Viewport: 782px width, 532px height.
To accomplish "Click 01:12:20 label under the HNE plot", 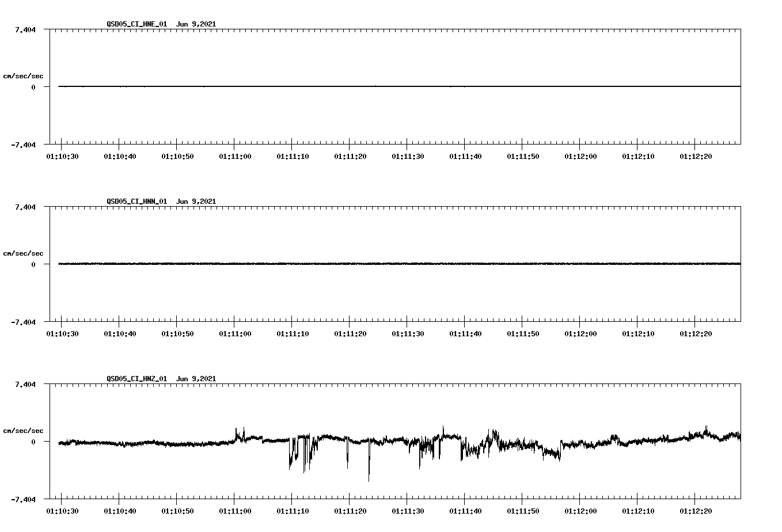I will click(696, 157).
